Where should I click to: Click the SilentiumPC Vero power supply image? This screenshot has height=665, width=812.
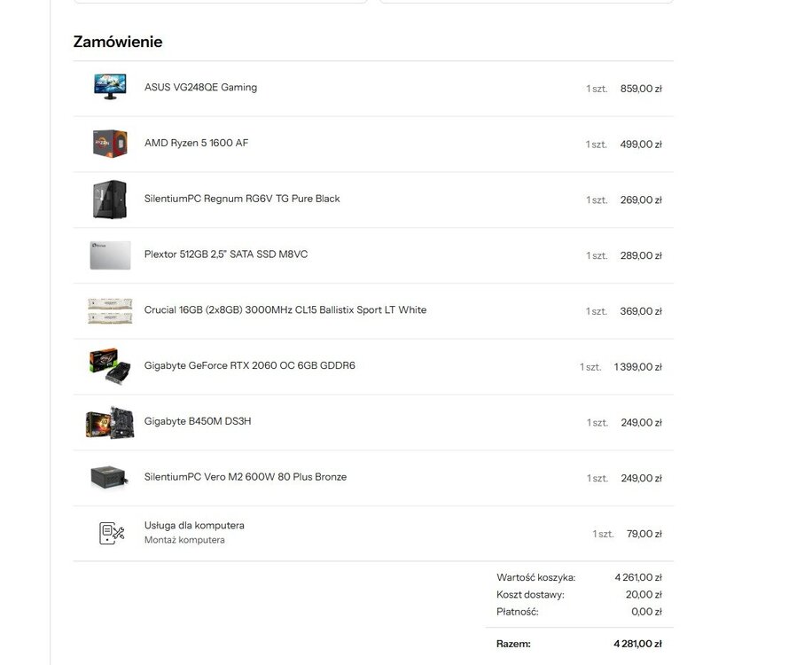tap(109, 477)
